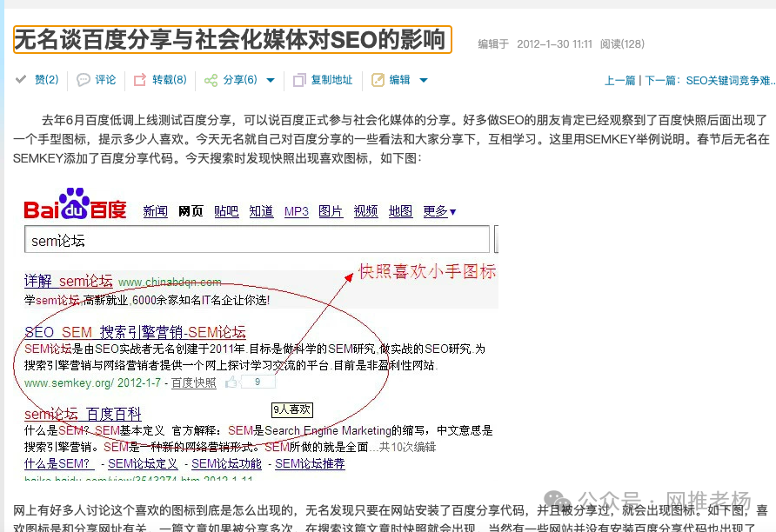This screenshot has height=532, width=776.
Task: Select Baidu 地图 tab
Action: click(x=400, y=211)
